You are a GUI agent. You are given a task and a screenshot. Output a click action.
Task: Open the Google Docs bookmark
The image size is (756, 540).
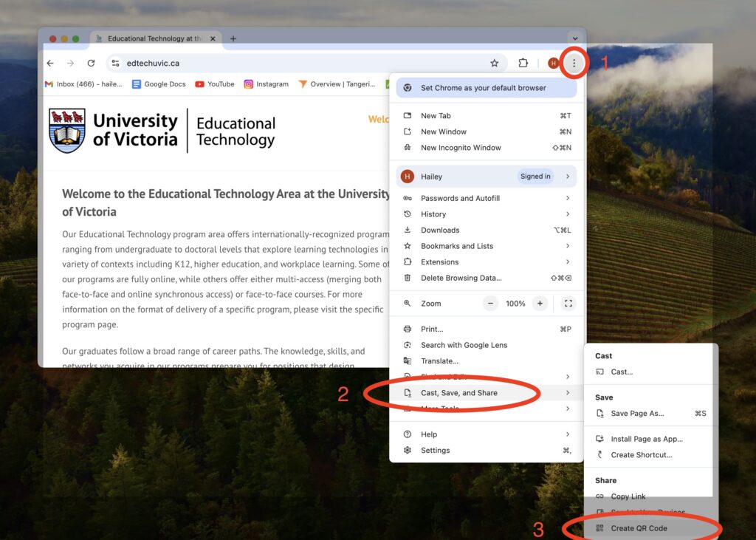pyautogui.click(x=159, y=84)
